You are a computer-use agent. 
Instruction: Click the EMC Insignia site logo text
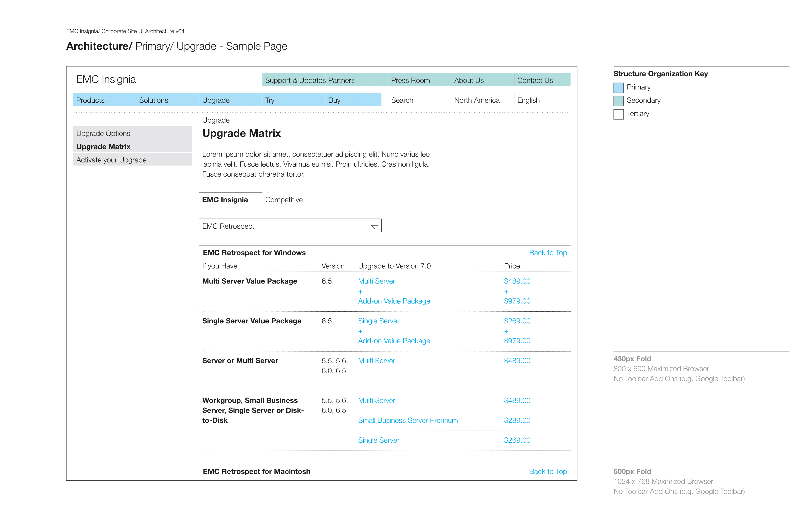106,79
